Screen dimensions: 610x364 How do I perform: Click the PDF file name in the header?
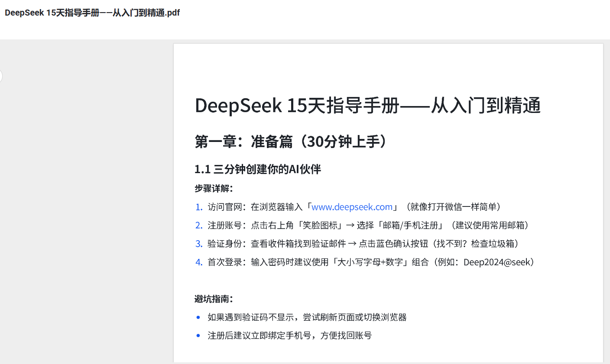(92, 13)
